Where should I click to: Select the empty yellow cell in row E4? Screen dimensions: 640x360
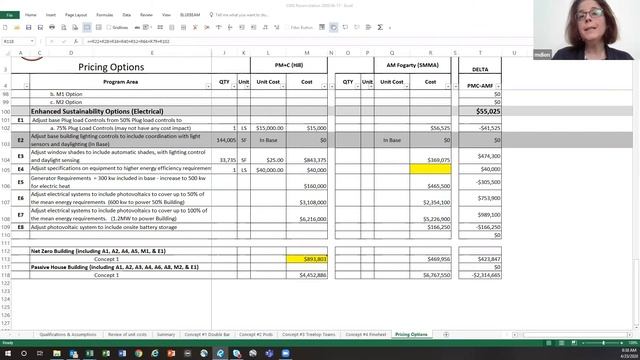click(x=430, y=169)
